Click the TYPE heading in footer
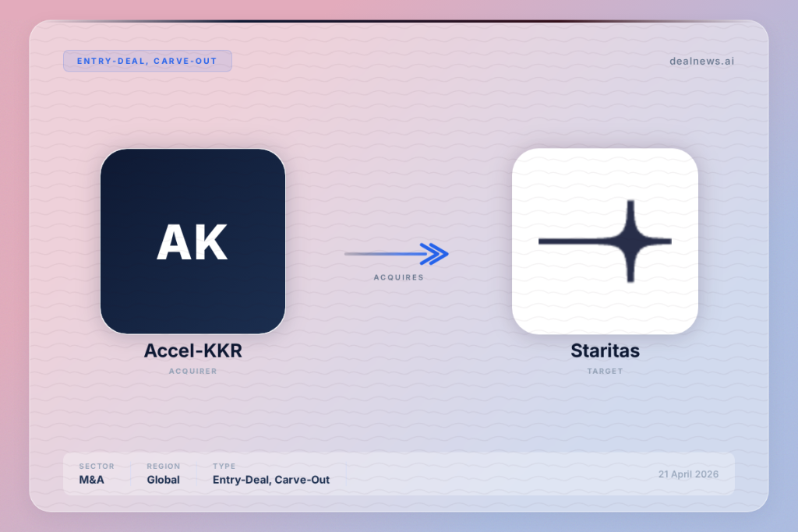798x532 pixels. tap(224, 467)
